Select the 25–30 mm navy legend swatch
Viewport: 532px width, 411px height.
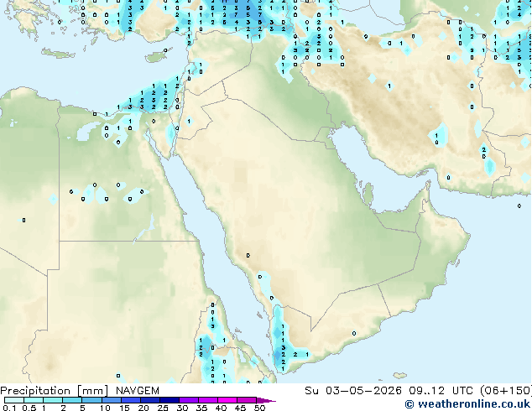(x=169, y=400)
